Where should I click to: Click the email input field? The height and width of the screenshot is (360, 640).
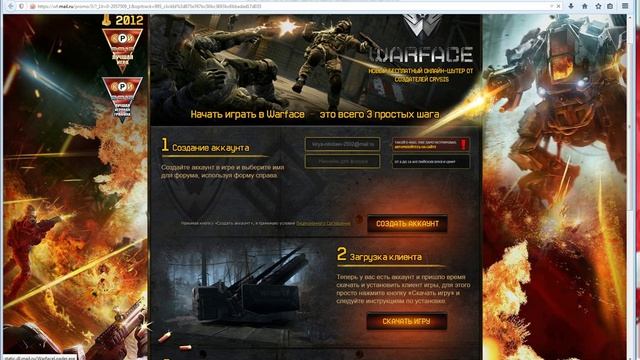pos(342,144)
